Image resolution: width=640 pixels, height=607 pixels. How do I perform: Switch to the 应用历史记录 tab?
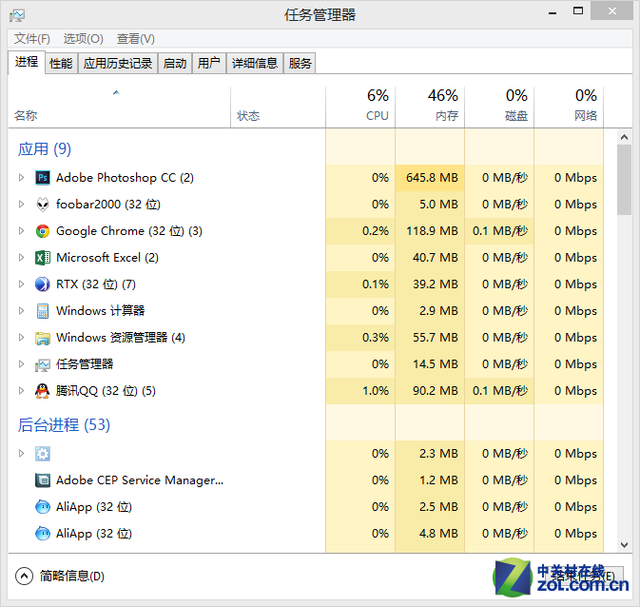point(118,63)
